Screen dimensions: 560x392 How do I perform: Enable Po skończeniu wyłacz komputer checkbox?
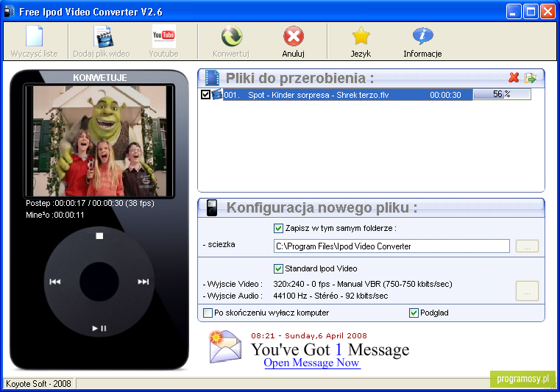(x=208, y=313)
